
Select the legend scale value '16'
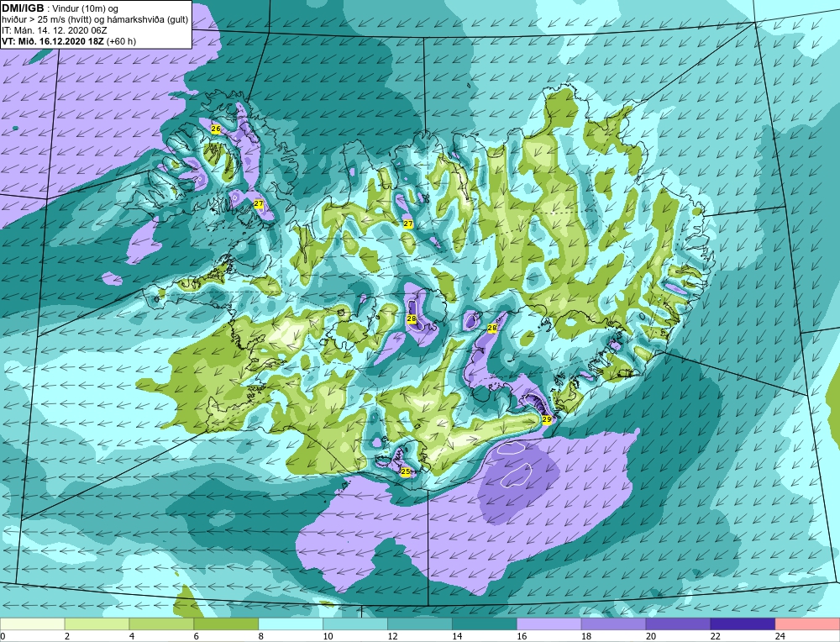[522, 636]
